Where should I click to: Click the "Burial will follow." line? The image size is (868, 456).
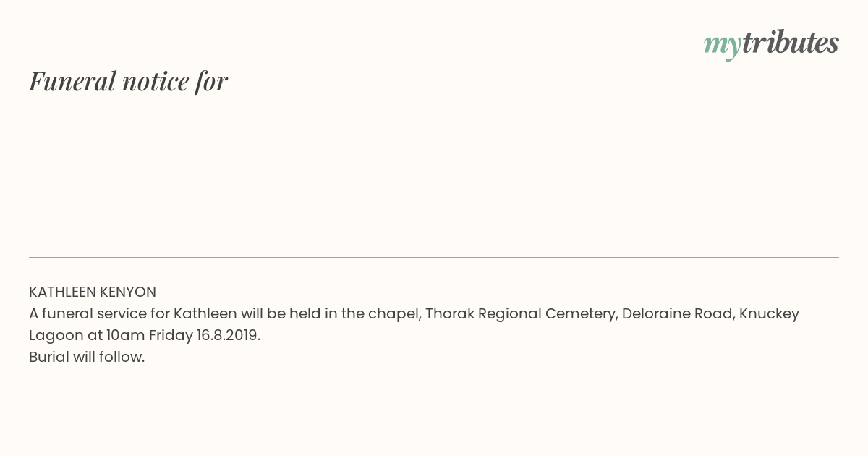[87, 358]
